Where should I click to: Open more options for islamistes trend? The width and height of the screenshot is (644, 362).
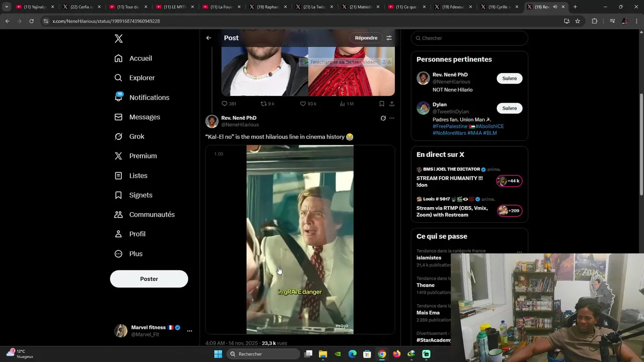(519, 251)
